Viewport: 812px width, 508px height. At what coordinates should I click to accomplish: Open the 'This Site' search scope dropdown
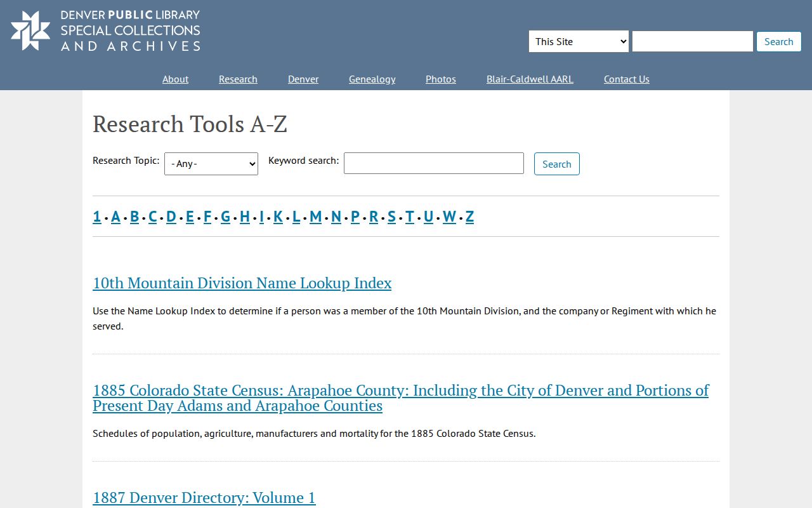pos(579,41)
